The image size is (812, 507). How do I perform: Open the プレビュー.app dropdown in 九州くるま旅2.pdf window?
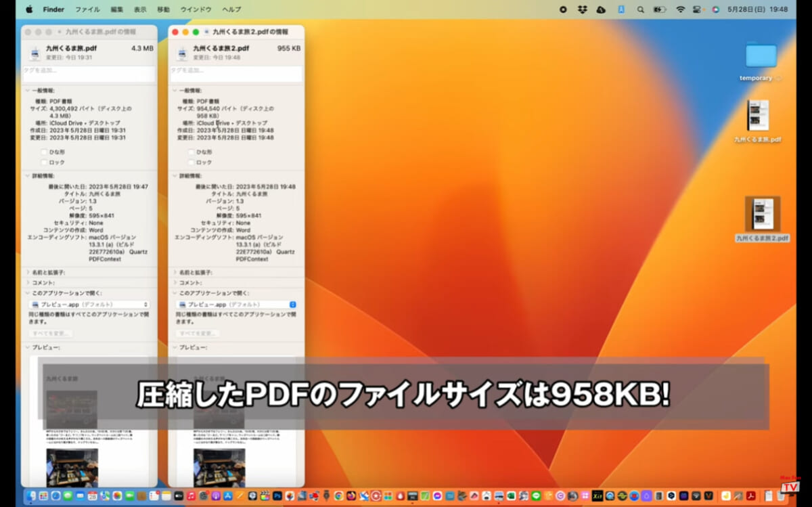pos(236,305)
